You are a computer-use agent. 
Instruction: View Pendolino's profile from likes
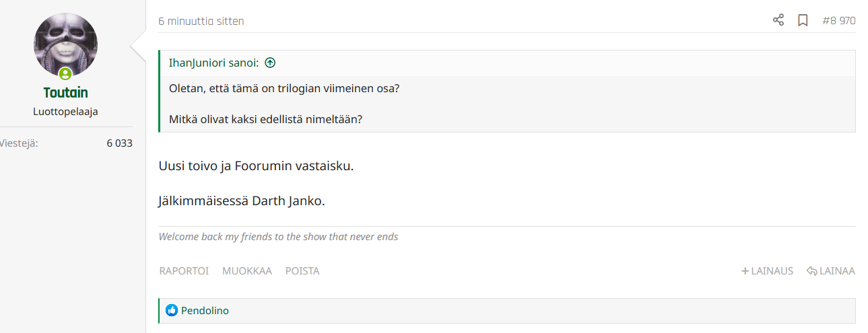(x=205, y=311)
